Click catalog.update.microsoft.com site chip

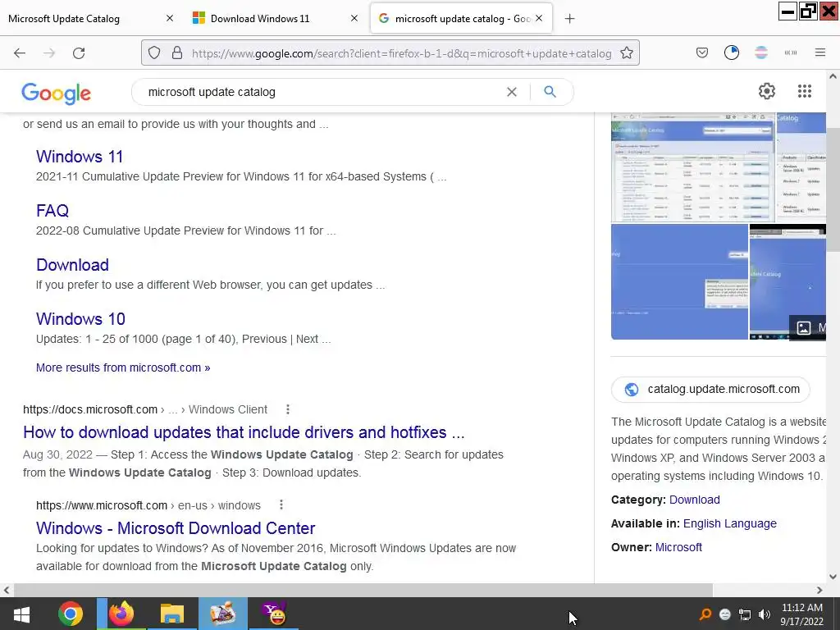[x=710, y=390]
